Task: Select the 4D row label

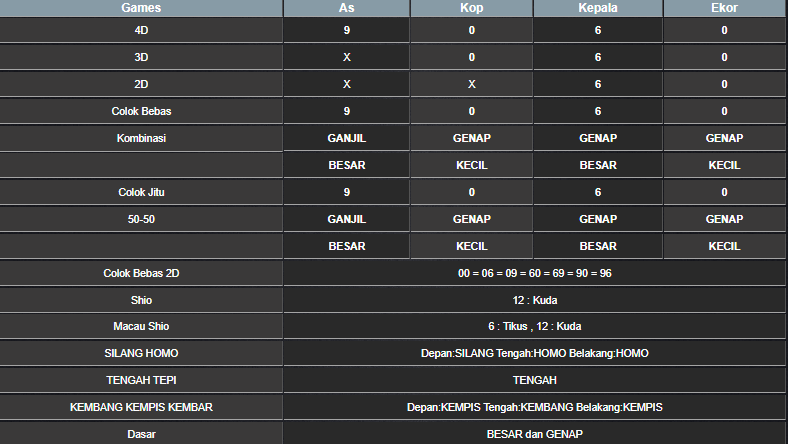Action: click(141, 30)
